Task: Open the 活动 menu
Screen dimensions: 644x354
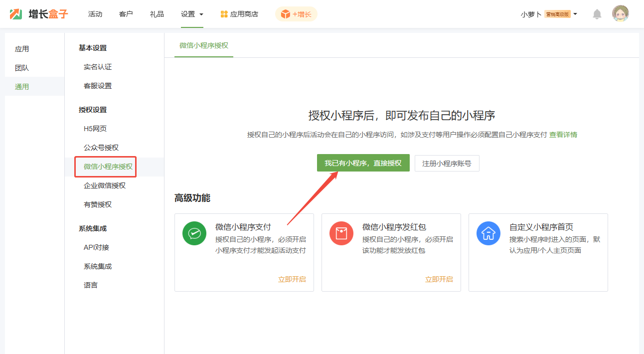Action: coord(95,14)
